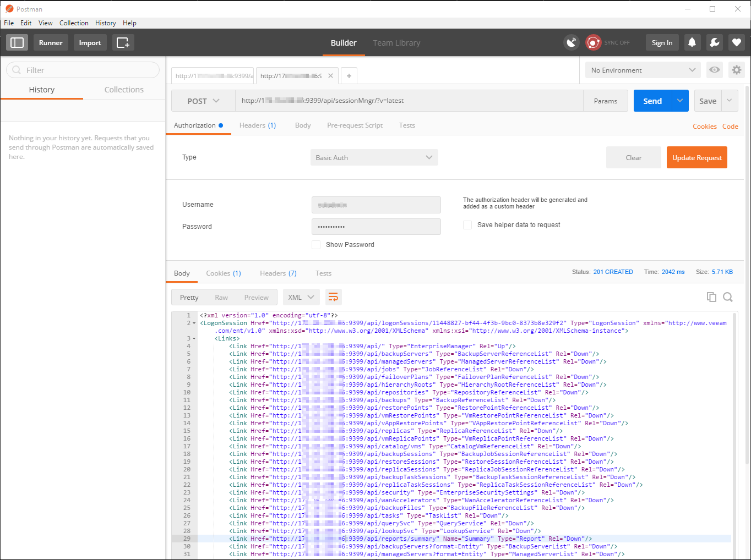The height and width of the screenshot is (560, 751).
Task: Select the Builder tab
Action: [344, 43]
